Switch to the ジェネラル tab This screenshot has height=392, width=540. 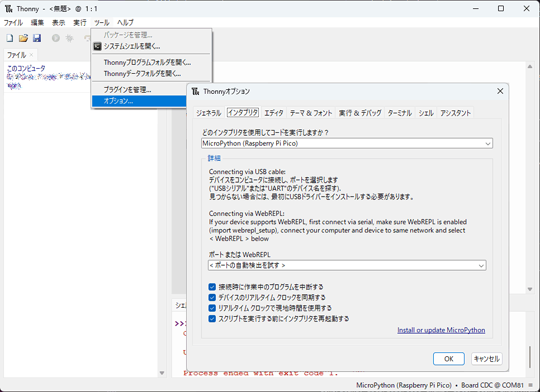pos(209,113)
